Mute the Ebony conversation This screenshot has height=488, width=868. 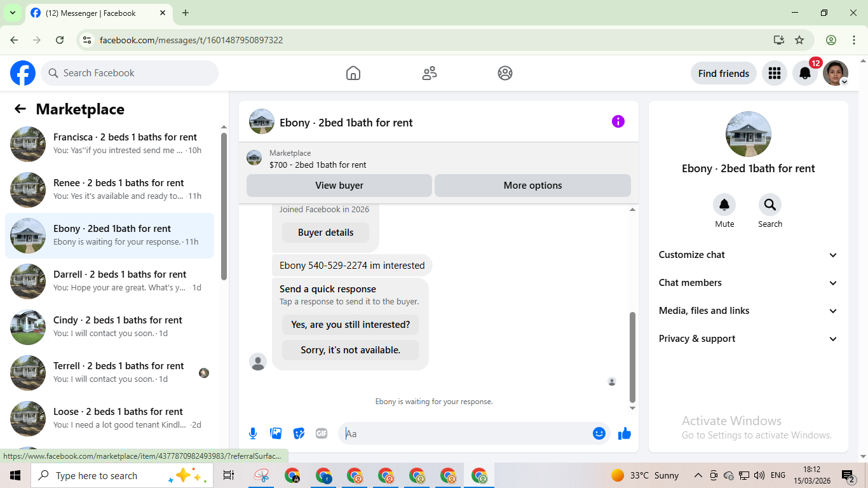724,205
